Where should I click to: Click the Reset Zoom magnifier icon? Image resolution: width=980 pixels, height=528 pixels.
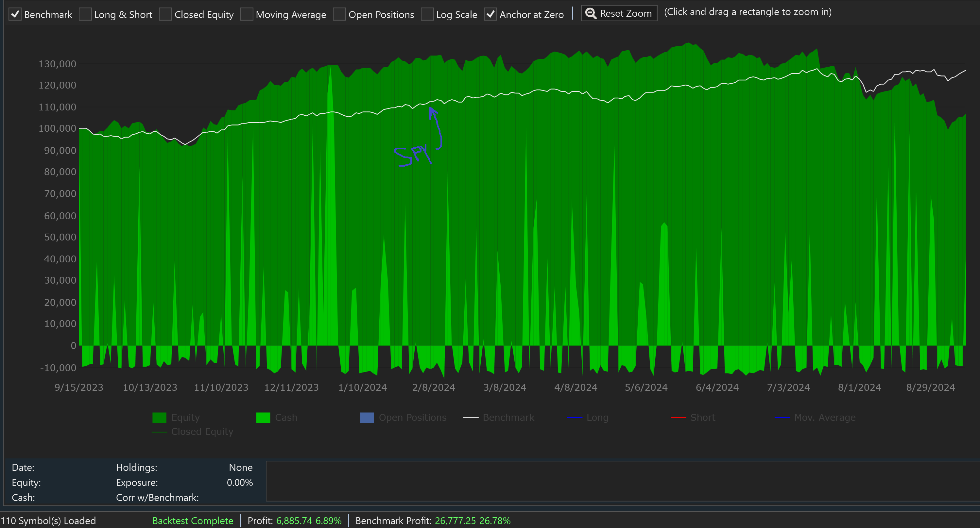tap(591, 13)
